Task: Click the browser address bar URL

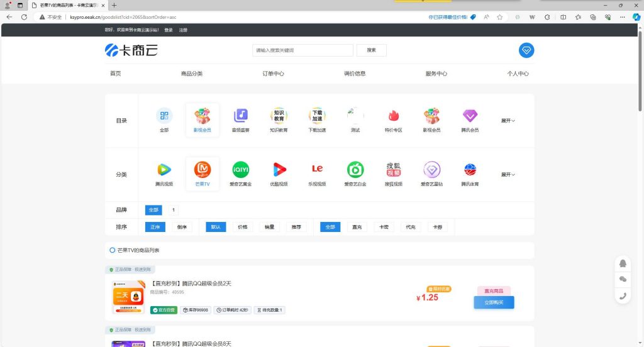Action: click(x=123, y=17)
